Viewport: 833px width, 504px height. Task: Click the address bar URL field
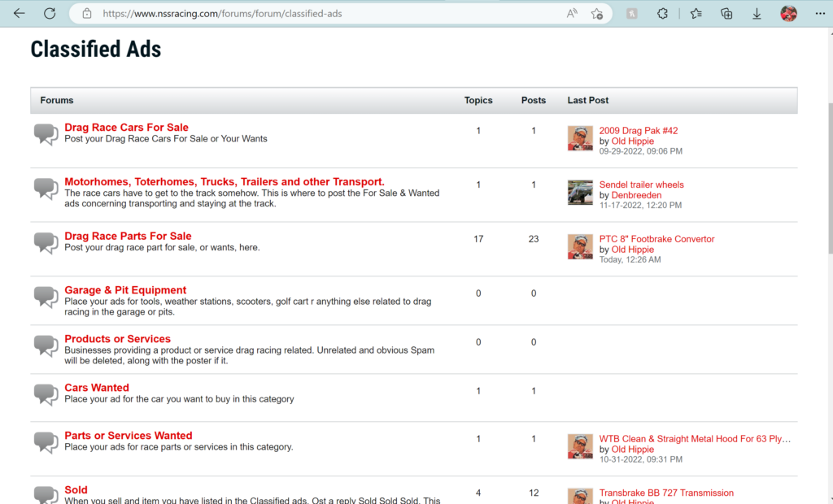[x=325, y=14]
